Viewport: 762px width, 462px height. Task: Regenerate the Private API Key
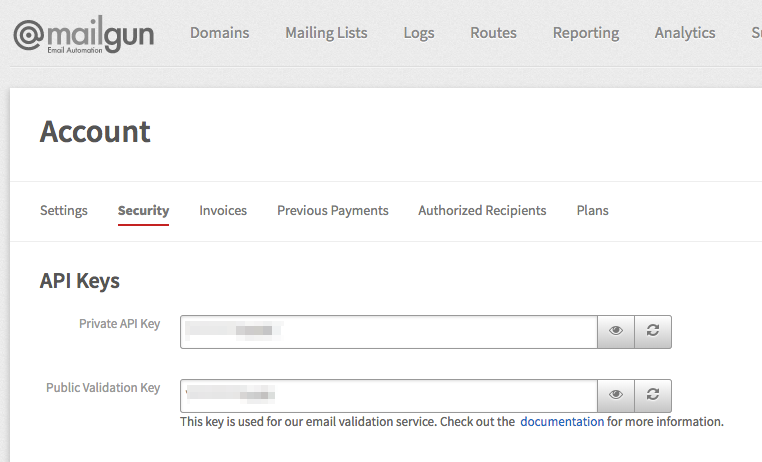pyautogui.click(x=653, y=332)
